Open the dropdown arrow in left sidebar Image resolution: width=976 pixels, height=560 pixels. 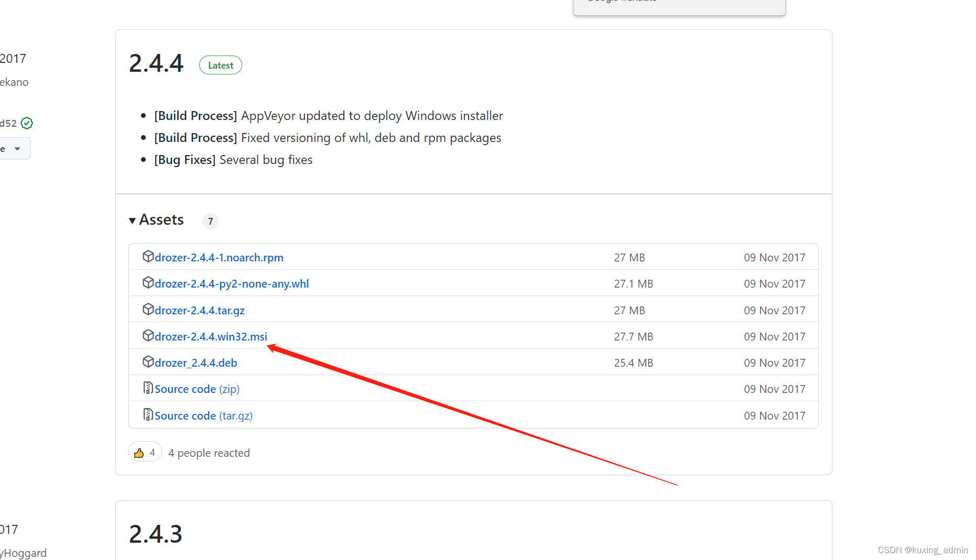[x=17, y=149]
